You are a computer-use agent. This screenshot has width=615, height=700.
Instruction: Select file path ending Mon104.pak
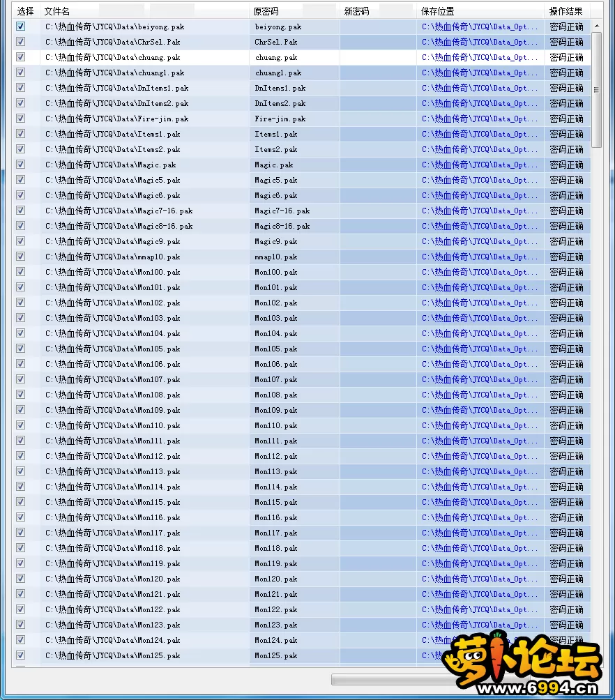pos(112,333)
